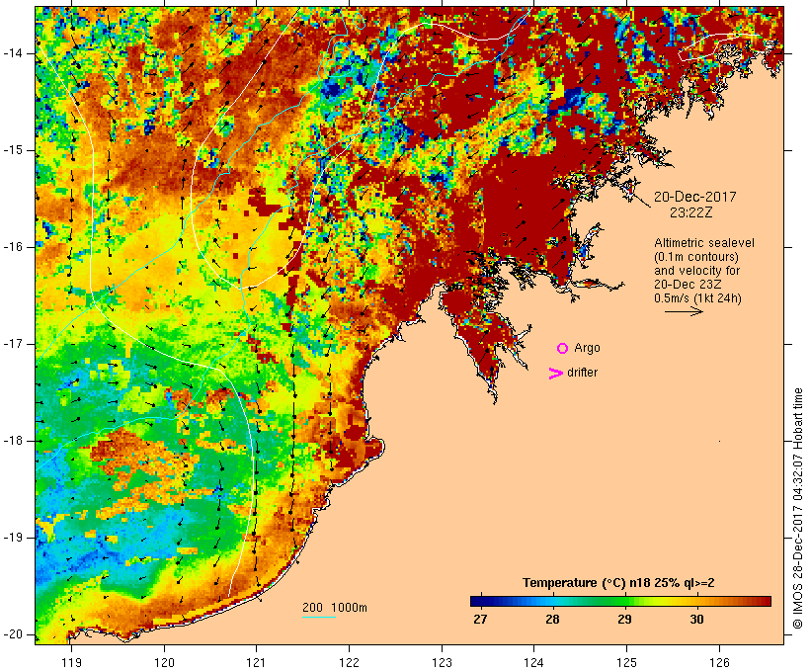Click the 'and velocity for' text line
This screenshot has height=672, width=810.
(x=696, y=271)
